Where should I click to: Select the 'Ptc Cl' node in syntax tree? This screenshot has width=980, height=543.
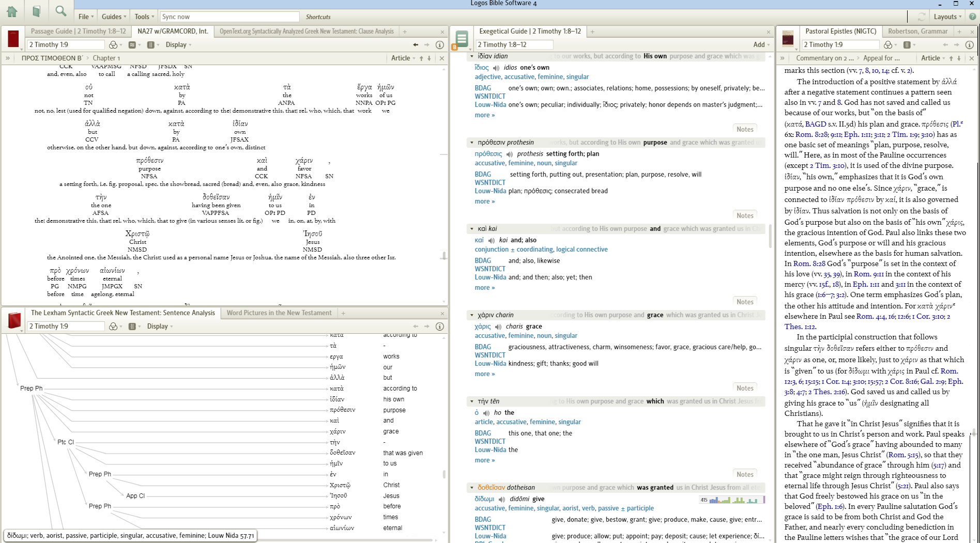[66, 442]
